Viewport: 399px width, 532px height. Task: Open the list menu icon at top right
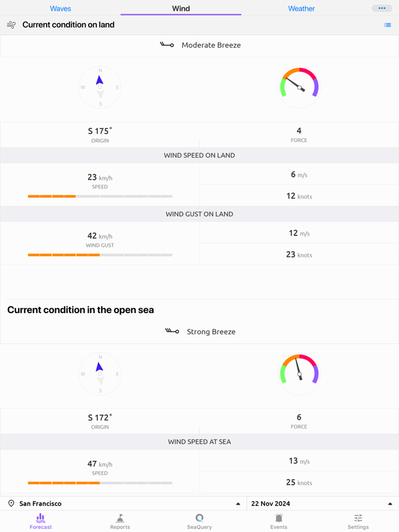coord(387,25)
